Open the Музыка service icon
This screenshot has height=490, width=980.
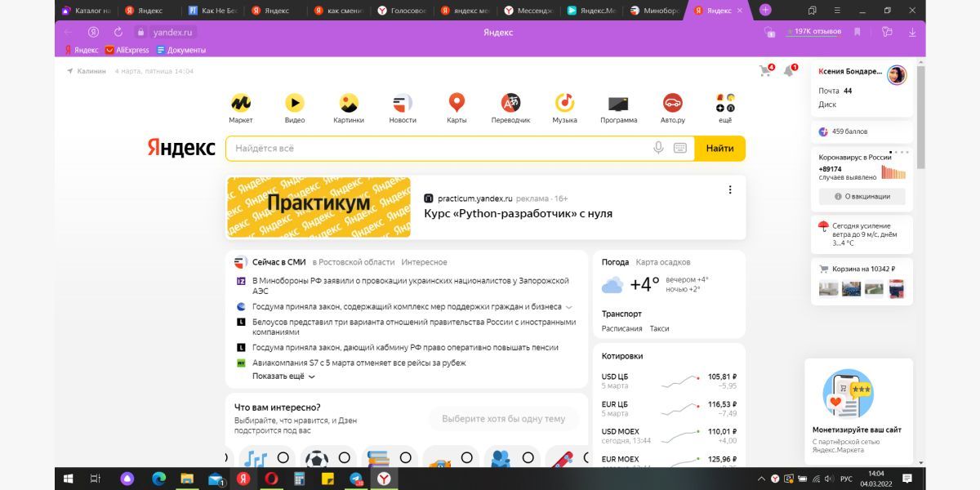tap(564, 103)
